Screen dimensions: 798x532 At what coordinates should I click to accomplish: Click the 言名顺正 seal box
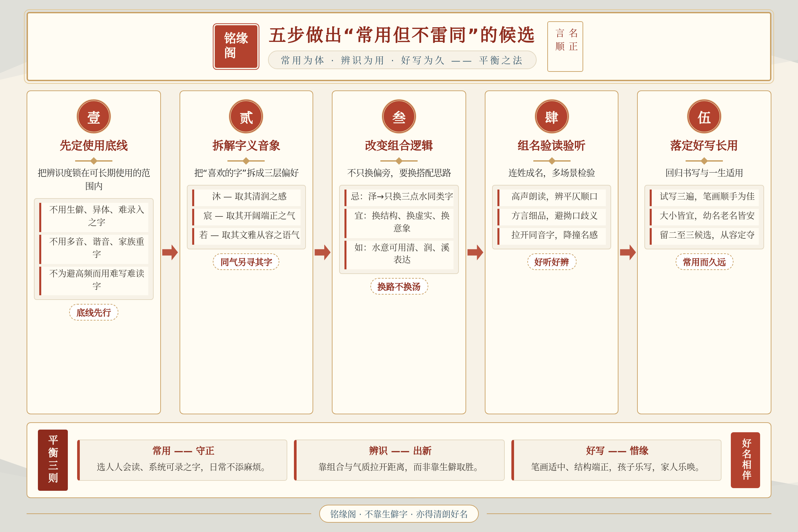[x=565, y=47]
